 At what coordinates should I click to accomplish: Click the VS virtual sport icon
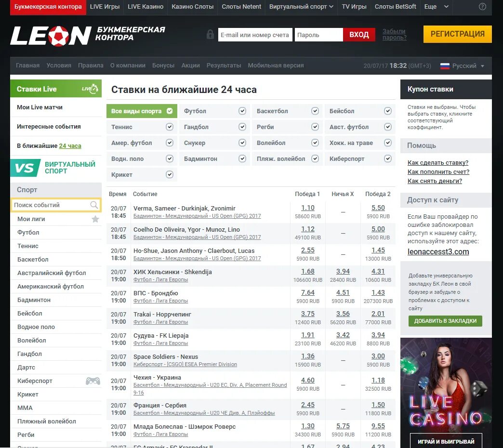click(26, 168)
